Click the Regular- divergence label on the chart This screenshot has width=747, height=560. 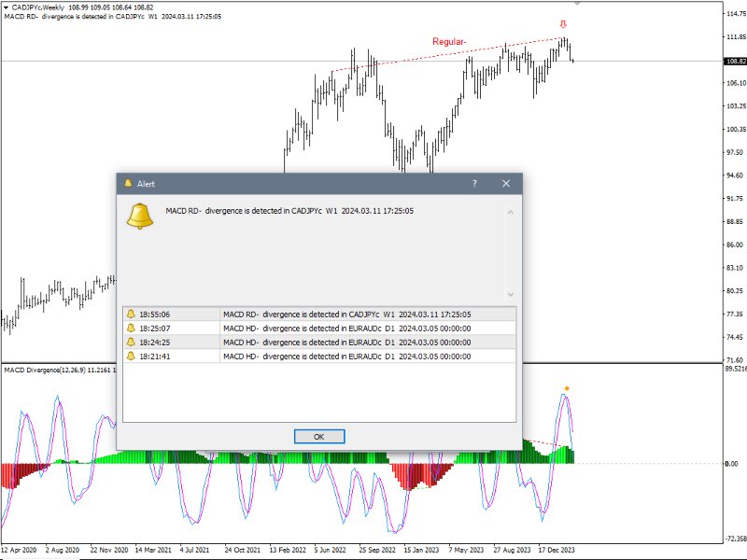pos(448,40)
